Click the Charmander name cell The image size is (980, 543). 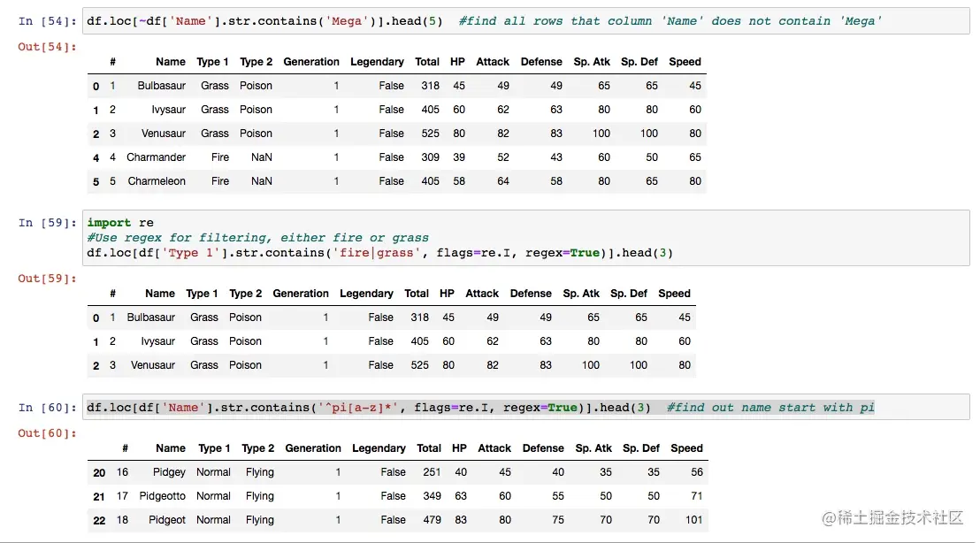coord(156,157)
